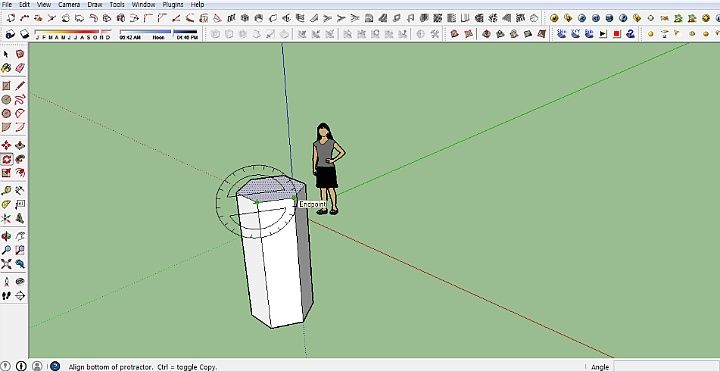Open Shadow Settings dialog icon

point(10,34)
